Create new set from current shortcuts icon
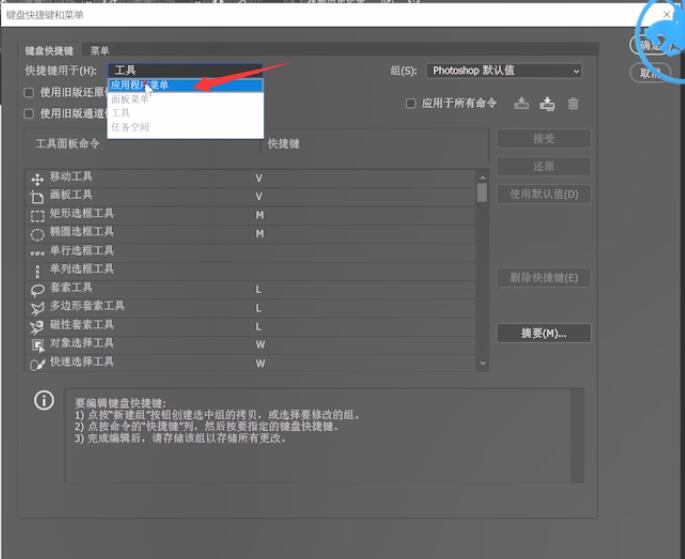This screenshot has height=559, width=685. click(547, 104)
